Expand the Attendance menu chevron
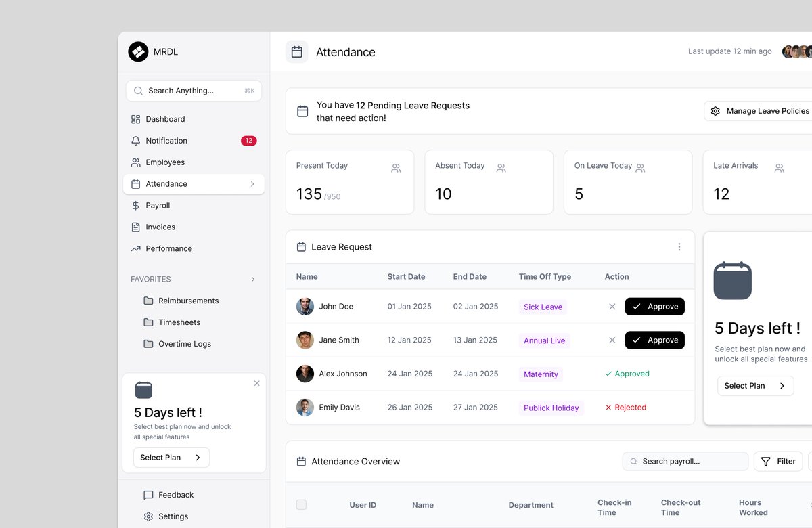Screen dimensions: 812x528 click(252, 184)
